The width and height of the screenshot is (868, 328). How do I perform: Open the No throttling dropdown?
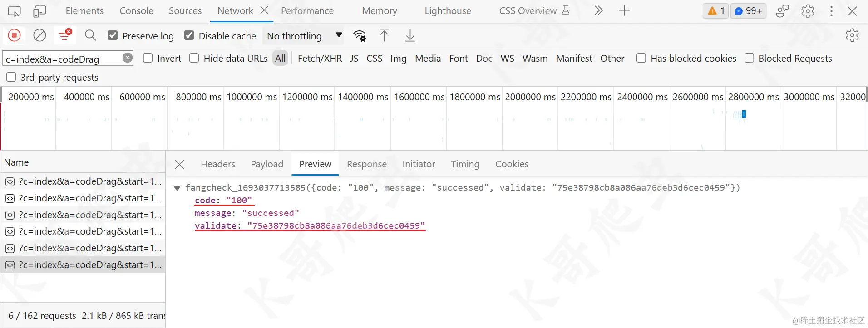pyautogui.click(x=303, y=36)
